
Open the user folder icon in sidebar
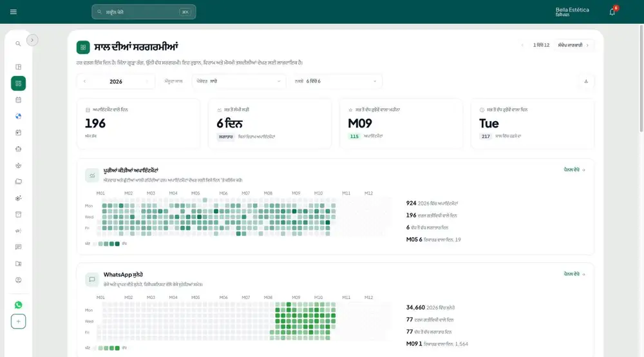point(18,264)
